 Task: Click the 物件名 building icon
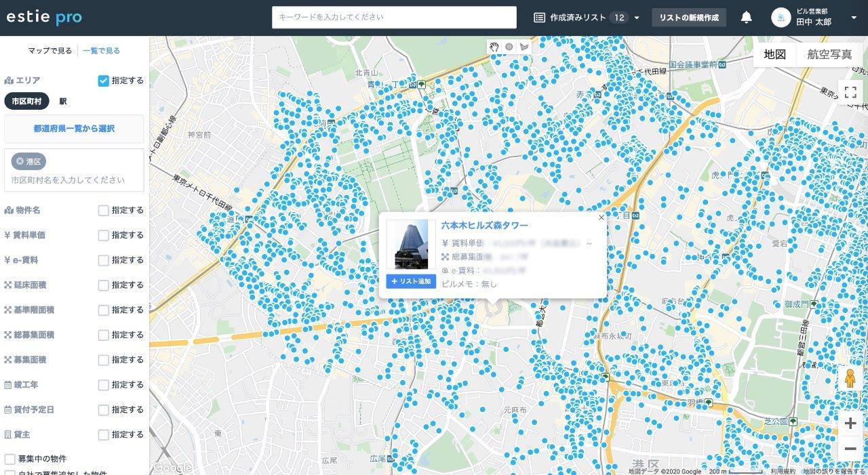pos(8,211)
